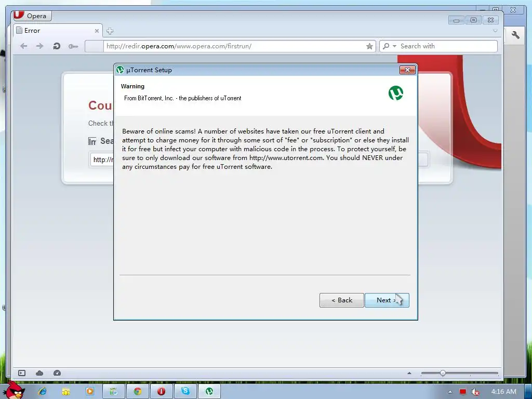
Task: Open the zoom options arrow in Opera status bar
Action: 409,373
